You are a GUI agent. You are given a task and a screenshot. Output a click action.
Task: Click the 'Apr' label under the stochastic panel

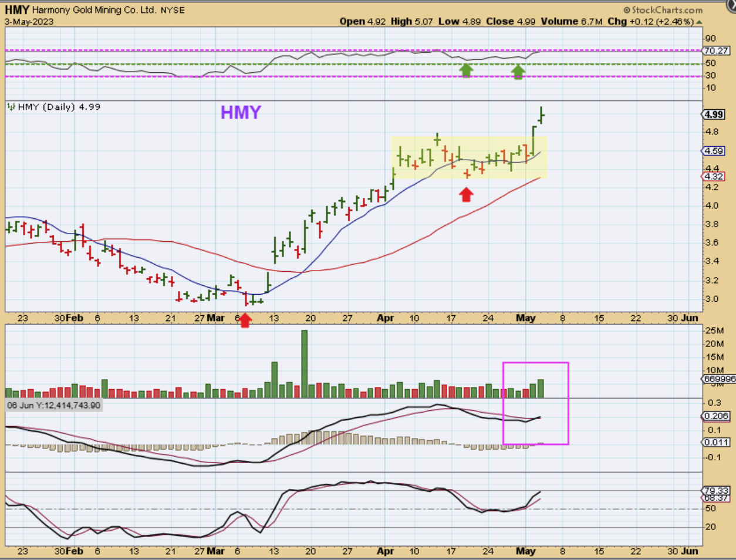coord(386,551)
